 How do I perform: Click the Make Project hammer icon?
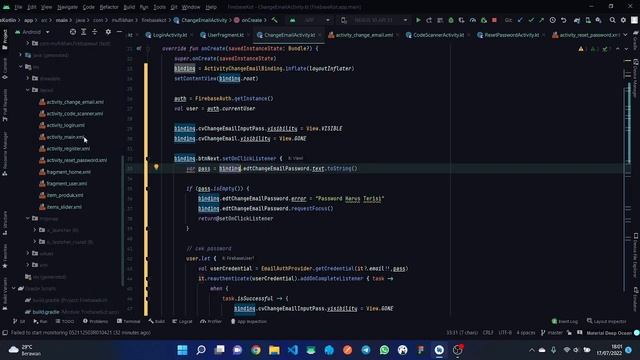click(275, 20)
